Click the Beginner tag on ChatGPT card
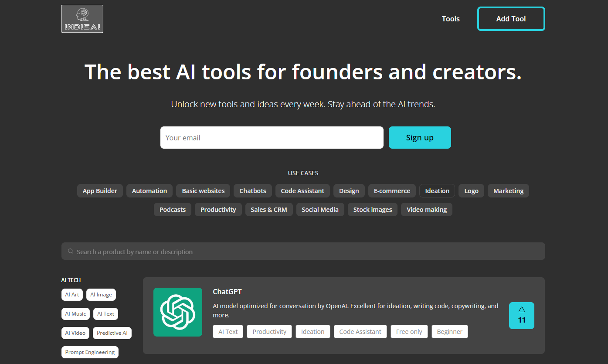This screenshot has width=608, height=364. (449, 332)
